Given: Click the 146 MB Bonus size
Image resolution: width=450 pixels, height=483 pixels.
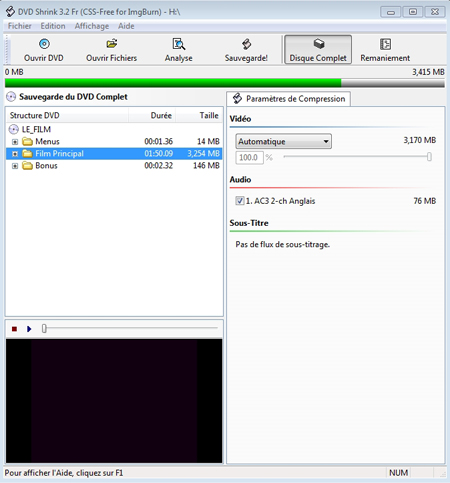Looking at the screenshot, I should pyautogui.click(x=206, y=166).
